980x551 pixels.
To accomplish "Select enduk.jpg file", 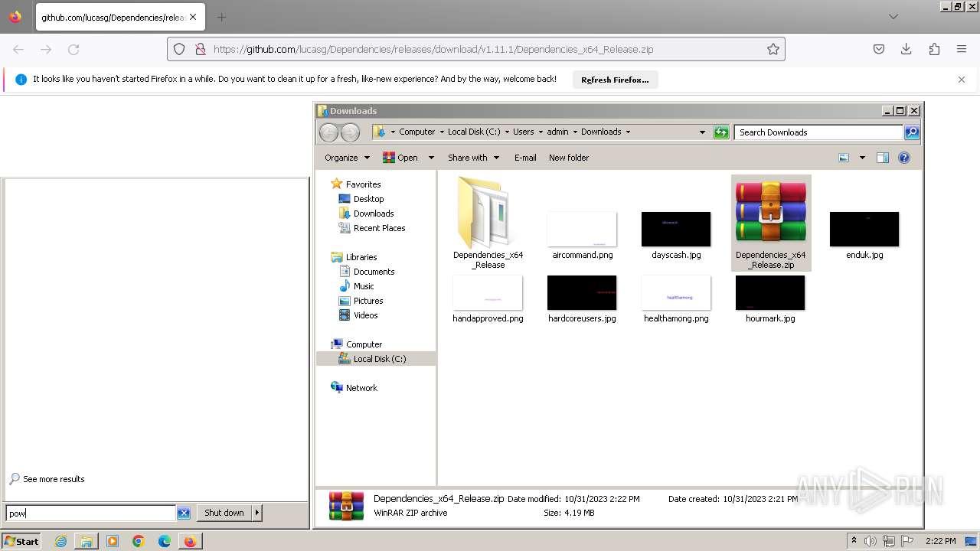I will pos(864,236).
